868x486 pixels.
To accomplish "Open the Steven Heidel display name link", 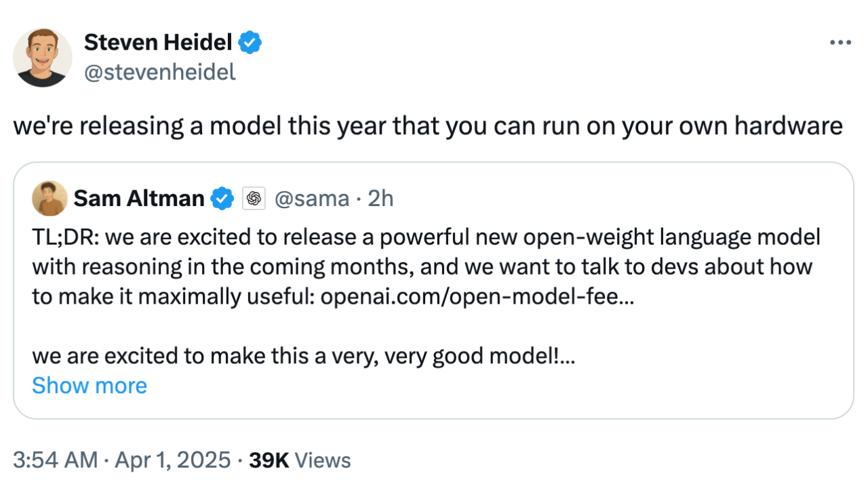I will [158, 43].
